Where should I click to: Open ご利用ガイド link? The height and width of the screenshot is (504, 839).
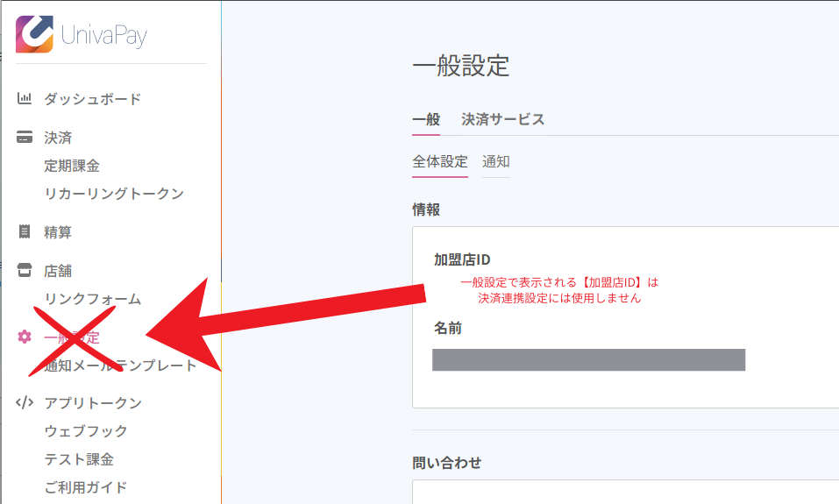click(x=86, y=487)
